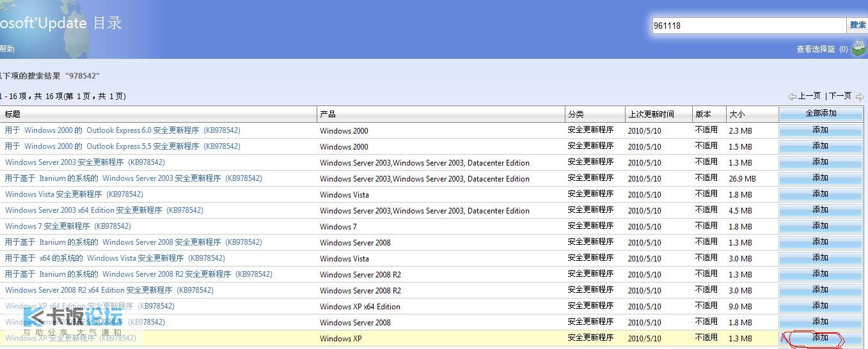The image size is (868, 349).
Task: Add the Outlook Express 6.0 update row
Action: (821, 130)
